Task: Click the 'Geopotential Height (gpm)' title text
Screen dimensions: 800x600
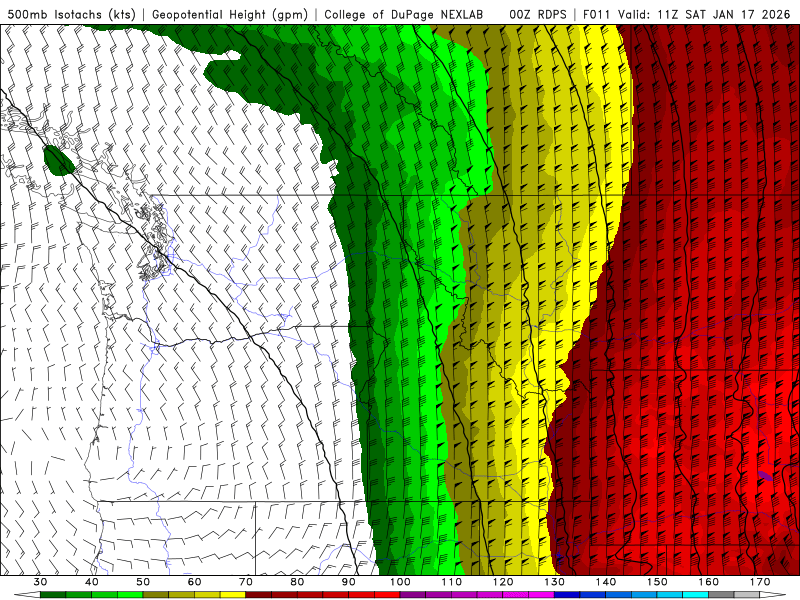Action: click(230, 15)
